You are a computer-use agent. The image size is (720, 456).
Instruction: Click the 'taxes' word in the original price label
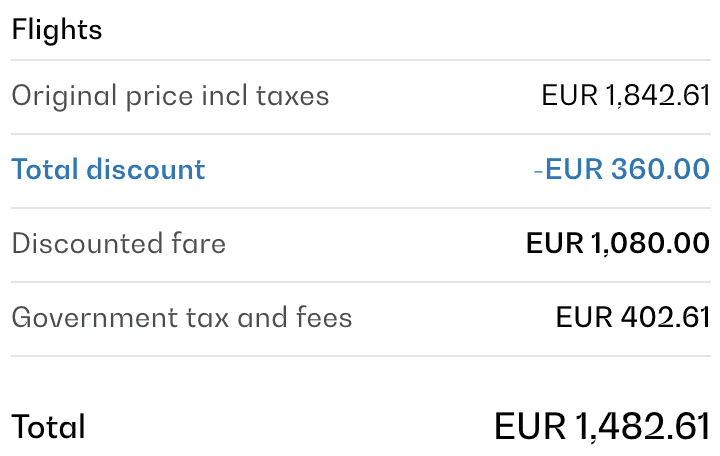[x=292, y=96]
